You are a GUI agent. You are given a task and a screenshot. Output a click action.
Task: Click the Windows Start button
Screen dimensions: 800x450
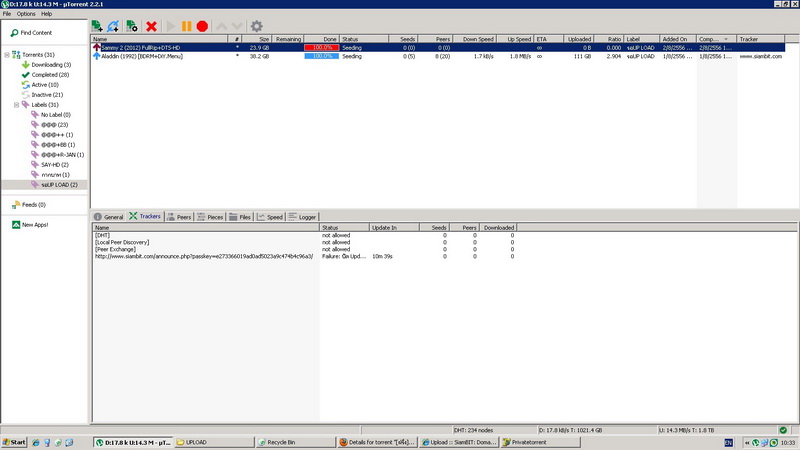pyautogui.click(x=14, y=442)
